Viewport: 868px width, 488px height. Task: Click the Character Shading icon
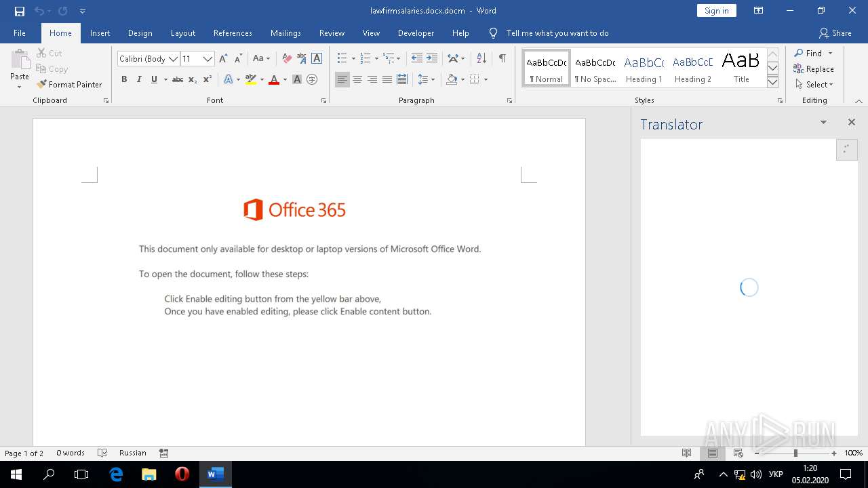click(x=297, y=79)
